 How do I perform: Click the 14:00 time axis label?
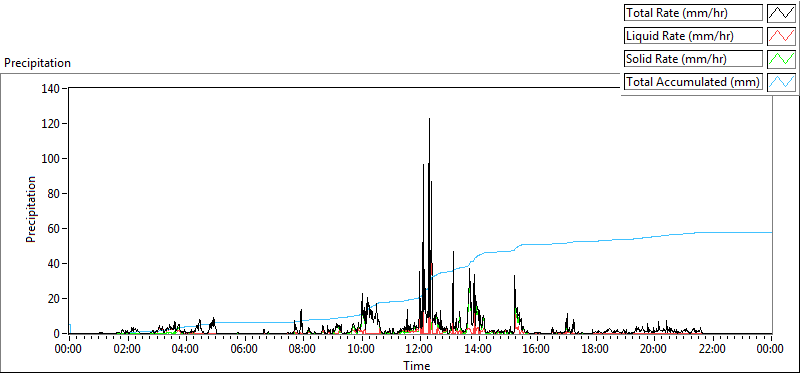(479, 350)
